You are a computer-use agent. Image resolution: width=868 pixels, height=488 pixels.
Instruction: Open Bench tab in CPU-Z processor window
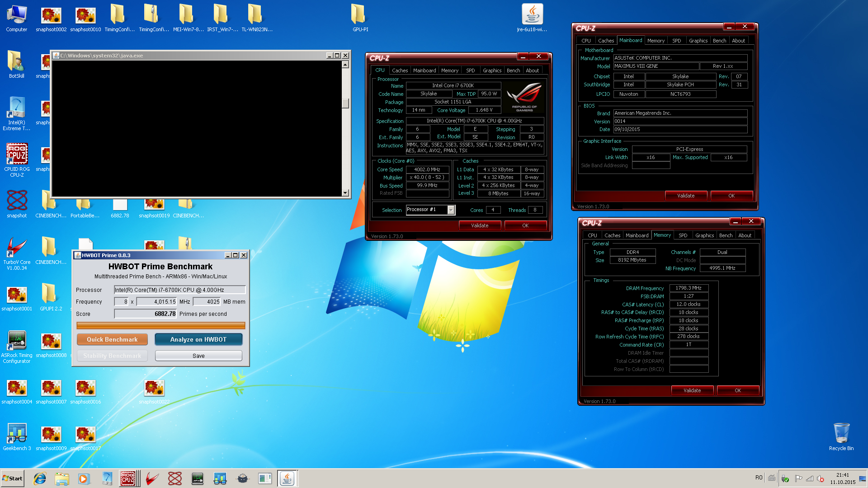(513, 70)
